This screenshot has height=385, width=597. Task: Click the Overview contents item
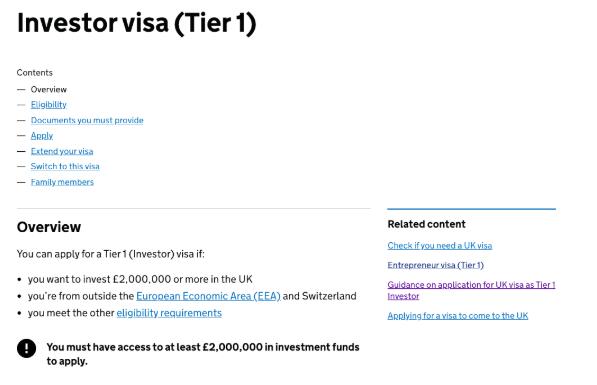[x=49, y=89]
